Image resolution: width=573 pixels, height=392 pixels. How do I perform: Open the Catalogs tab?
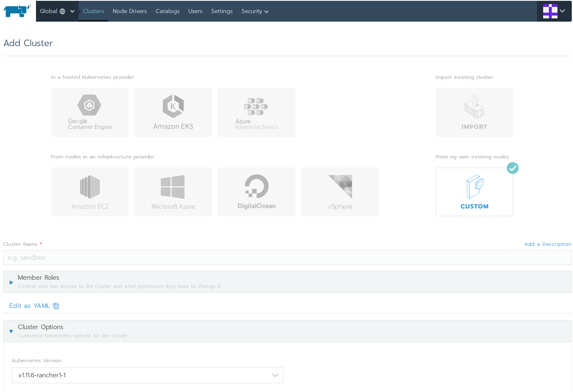click(168, 11)
